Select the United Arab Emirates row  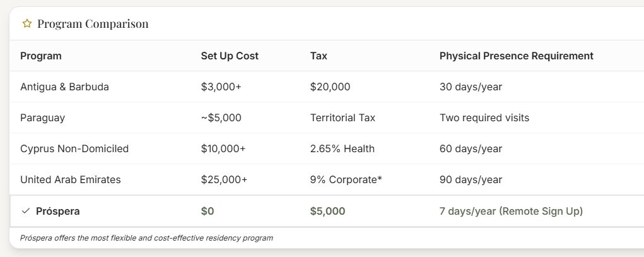[x=70, y=179]
